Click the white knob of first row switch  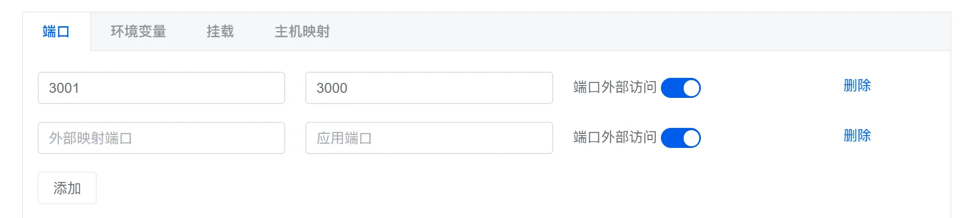(691, 88)
